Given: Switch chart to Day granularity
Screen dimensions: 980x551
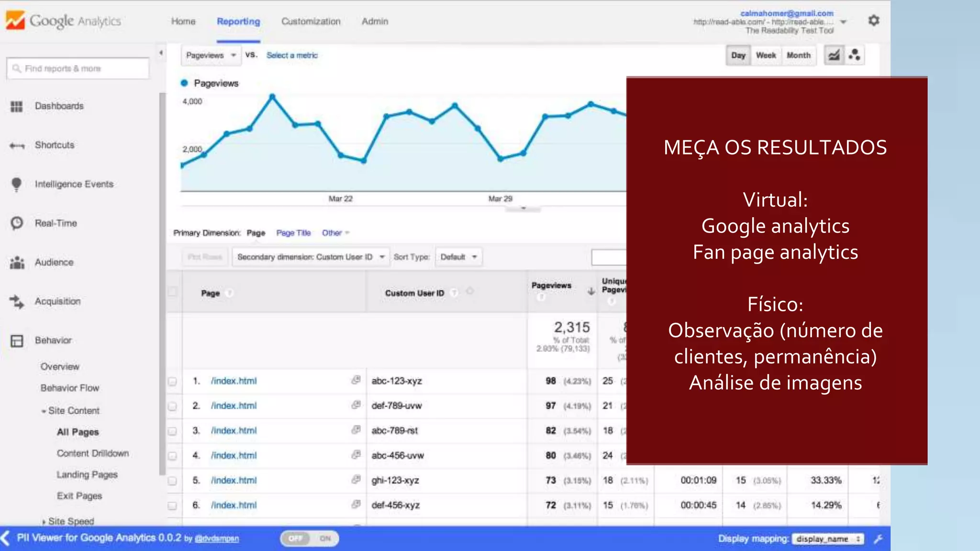Looking at the screenshot, I should coord(738,55).
